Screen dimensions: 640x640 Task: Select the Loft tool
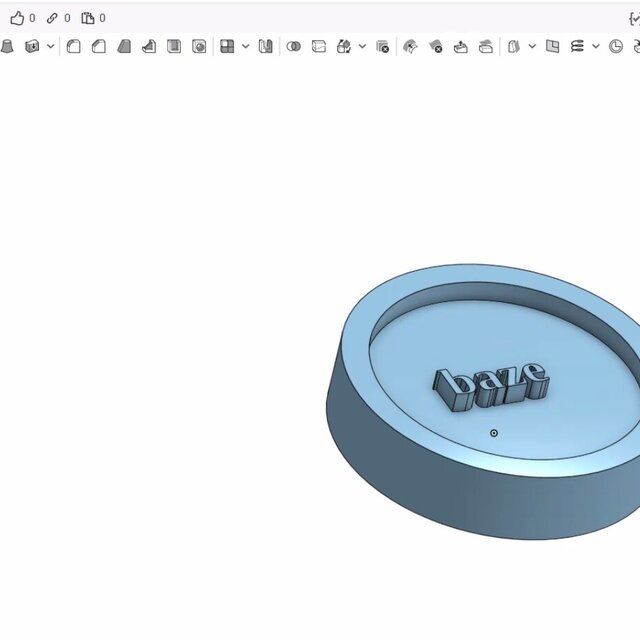point(7,46)
